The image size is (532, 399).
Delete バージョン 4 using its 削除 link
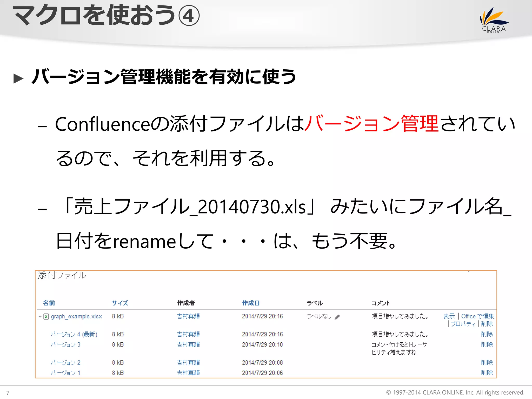487,334
